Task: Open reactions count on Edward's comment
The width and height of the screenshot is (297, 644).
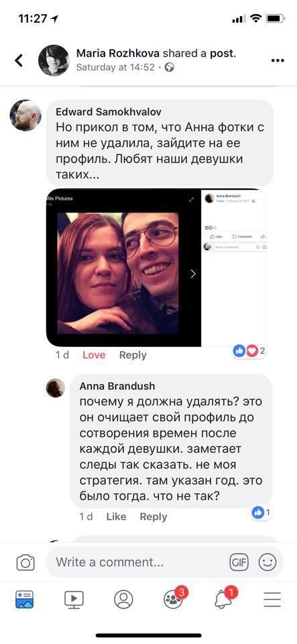Action: (x=249, y=351)
